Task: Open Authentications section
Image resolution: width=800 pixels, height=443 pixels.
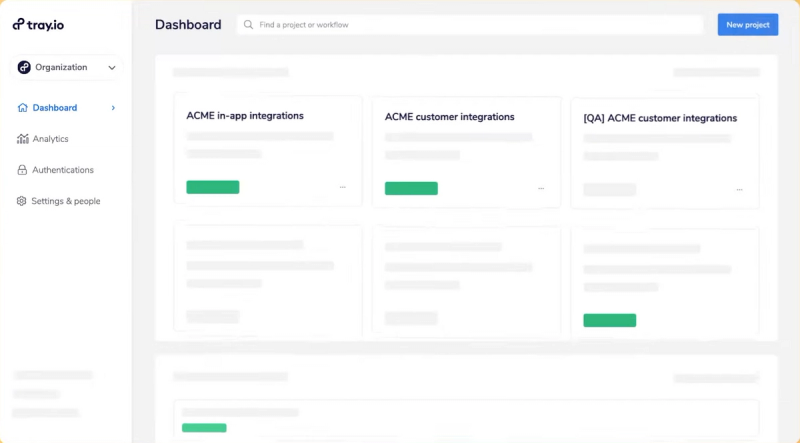Action: [x=63, y=170]
